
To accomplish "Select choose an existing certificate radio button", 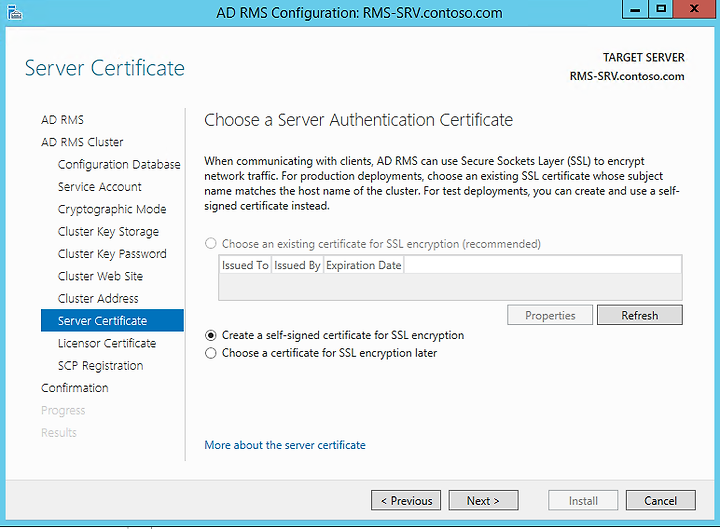I will click(211, 243).
